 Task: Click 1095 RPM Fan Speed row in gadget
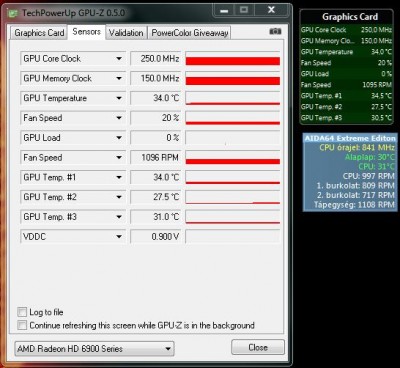[x=346, y=85]
